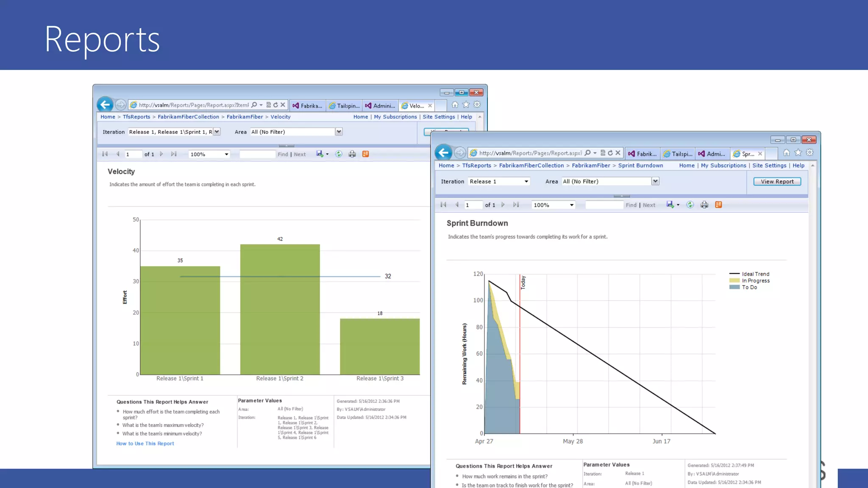The image size is (868, 488).
Task: Click the refresh icon in Velocity report toolbar
Action: coord(339,154)
